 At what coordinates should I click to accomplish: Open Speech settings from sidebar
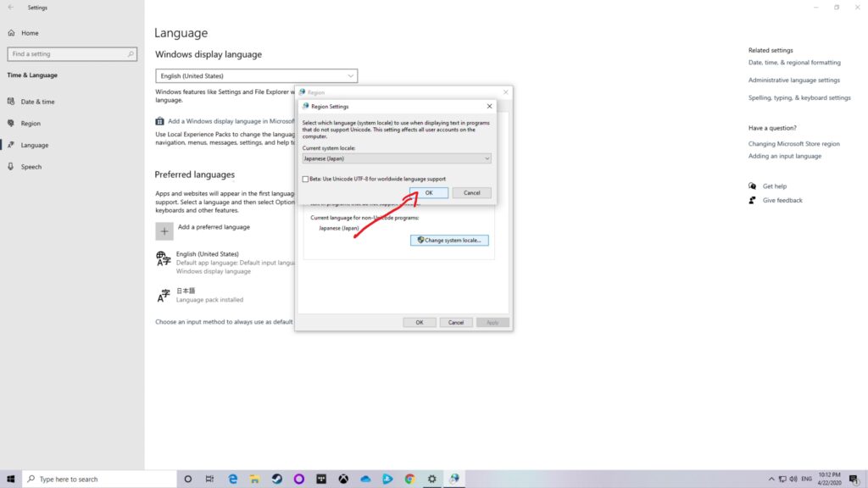coord(31,167)
